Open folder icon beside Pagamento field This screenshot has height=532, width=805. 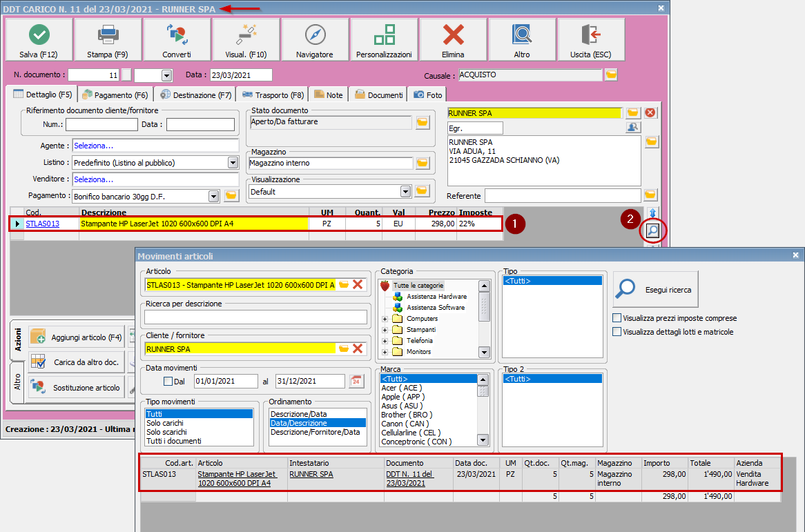tap(231, 195)
